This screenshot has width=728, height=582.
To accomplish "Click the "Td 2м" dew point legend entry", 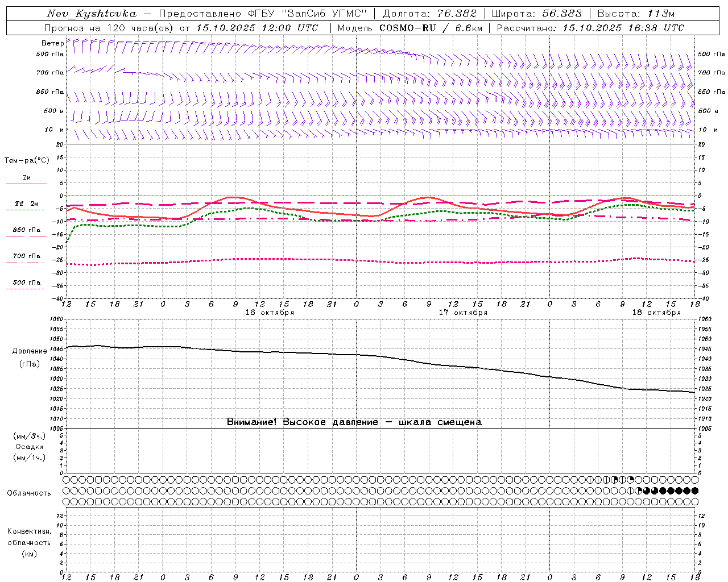I will coord(26,203).
